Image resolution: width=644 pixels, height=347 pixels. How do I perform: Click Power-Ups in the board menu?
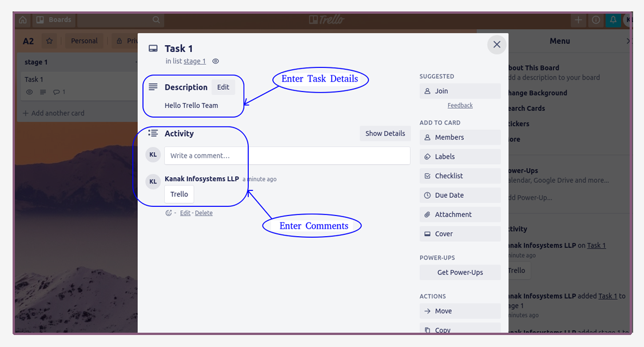[523, 171]
